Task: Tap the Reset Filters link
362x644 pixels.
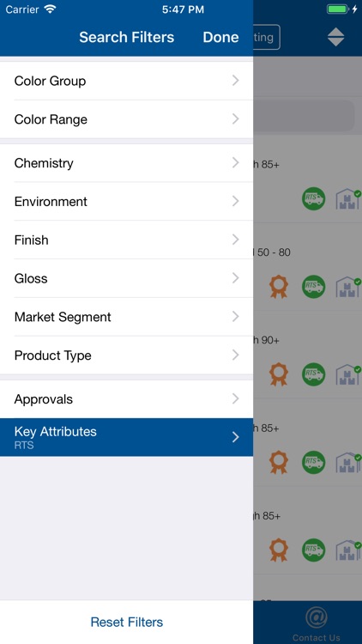Action: pyautogui.click(x=127, y=622)
